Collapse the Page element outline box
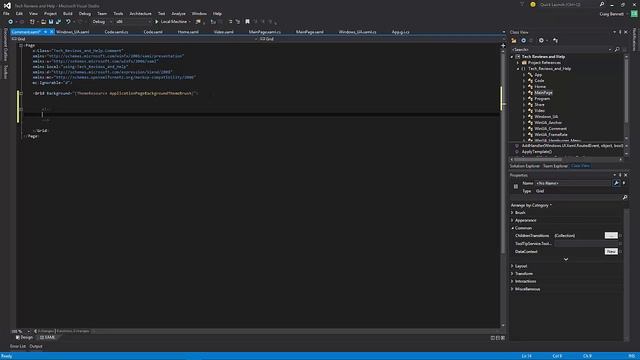Image resolution: width=640 pixels, height=360 pixels. point(21,46)
